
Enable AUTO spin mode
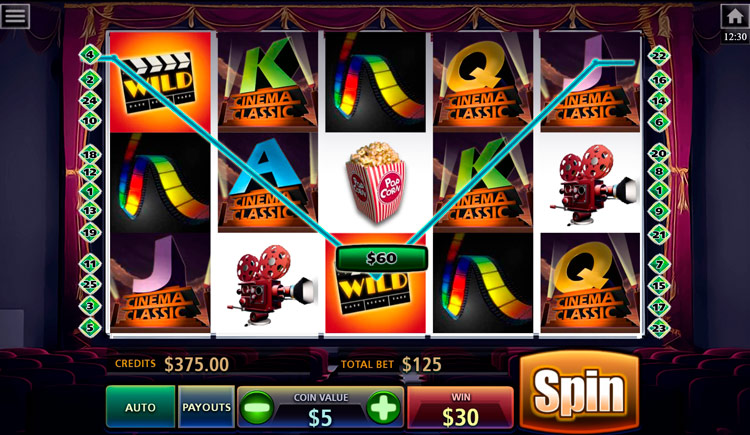[x=140, y=407]
